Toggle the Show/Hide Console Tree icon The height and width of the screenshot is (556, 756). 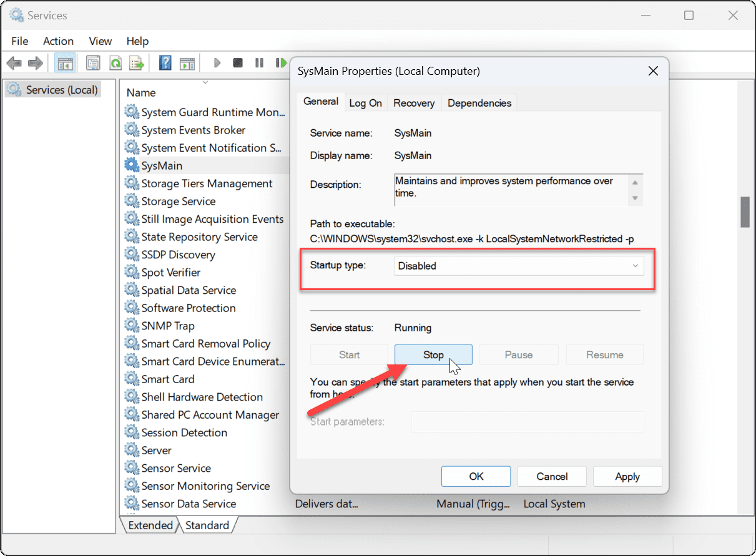point(65,62)
